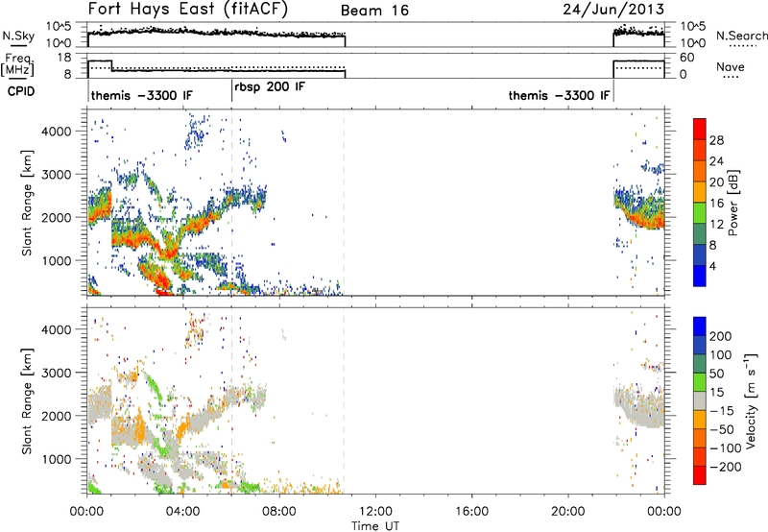Click the first 'themis -3300 IF' label

pos(141,95)
